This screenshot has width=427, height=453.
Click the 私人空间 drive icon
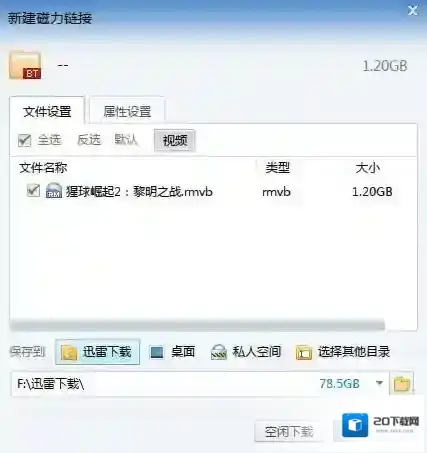pos(219,352)
